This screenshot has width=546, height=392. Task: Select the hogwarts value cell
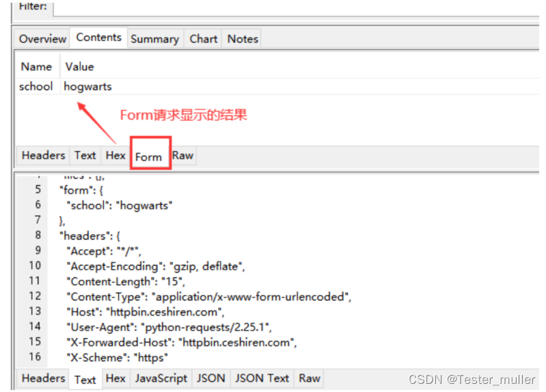[87, 86]
